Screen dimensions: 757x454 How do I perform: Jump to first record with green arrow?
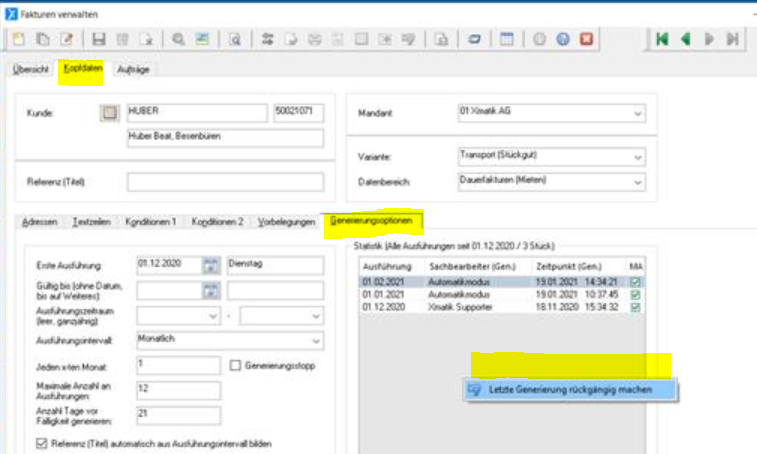pyautogui.click(x=661, y=40)
